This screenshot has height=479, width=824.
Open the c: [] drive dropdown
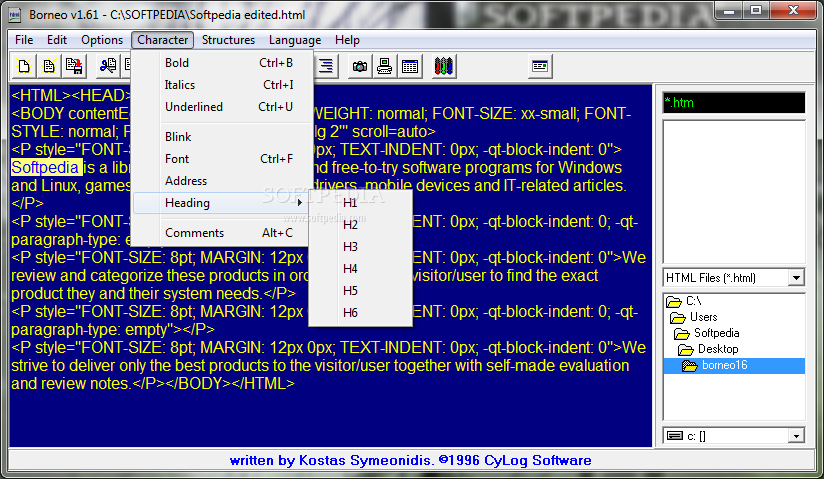pyautogui.click(x=796, y=436)
